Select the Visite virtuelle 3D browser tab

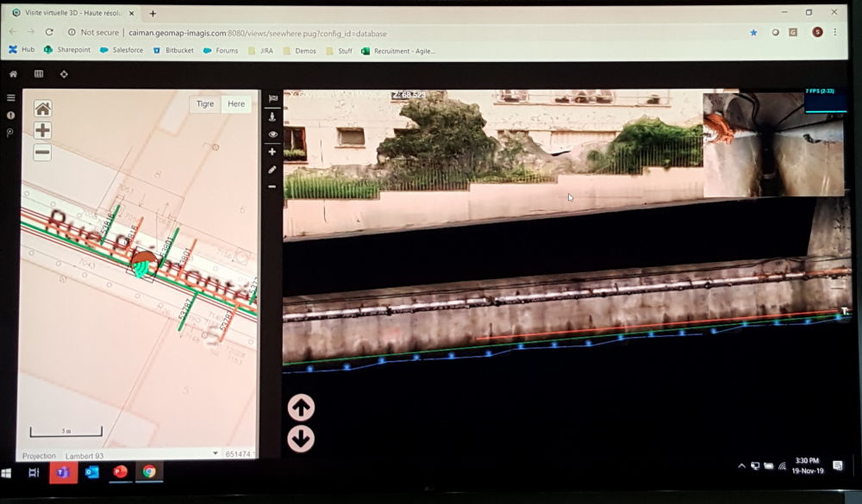(73, 13)
